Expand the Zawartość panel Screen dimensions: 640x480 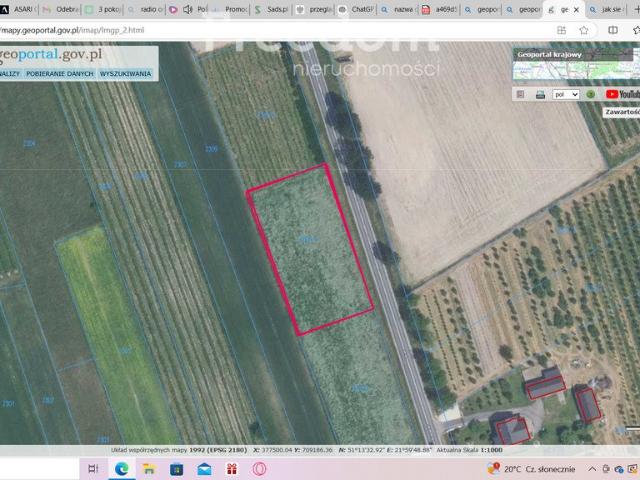621,112
